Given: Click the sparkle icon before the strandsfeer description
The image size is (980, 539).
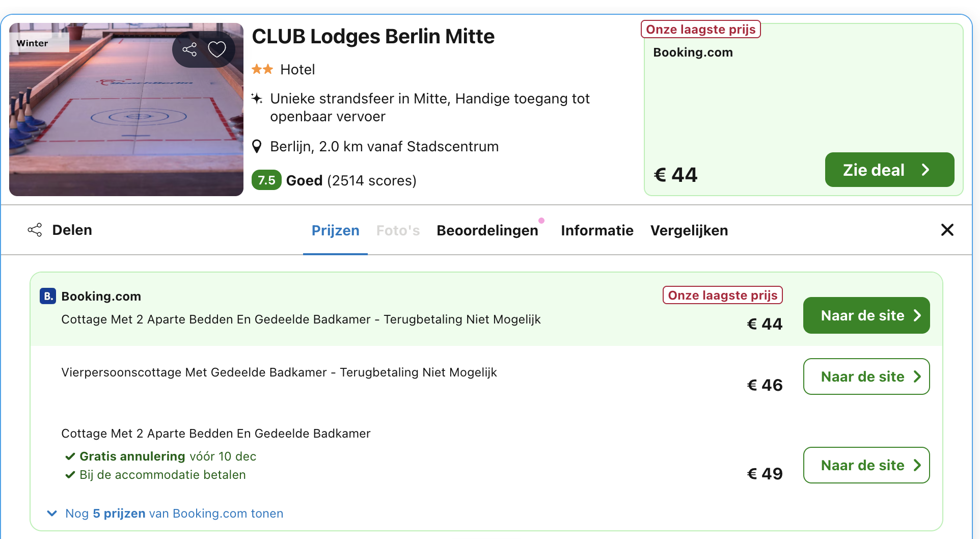Looking at the screenshot, I should click(x=257, y=98).
